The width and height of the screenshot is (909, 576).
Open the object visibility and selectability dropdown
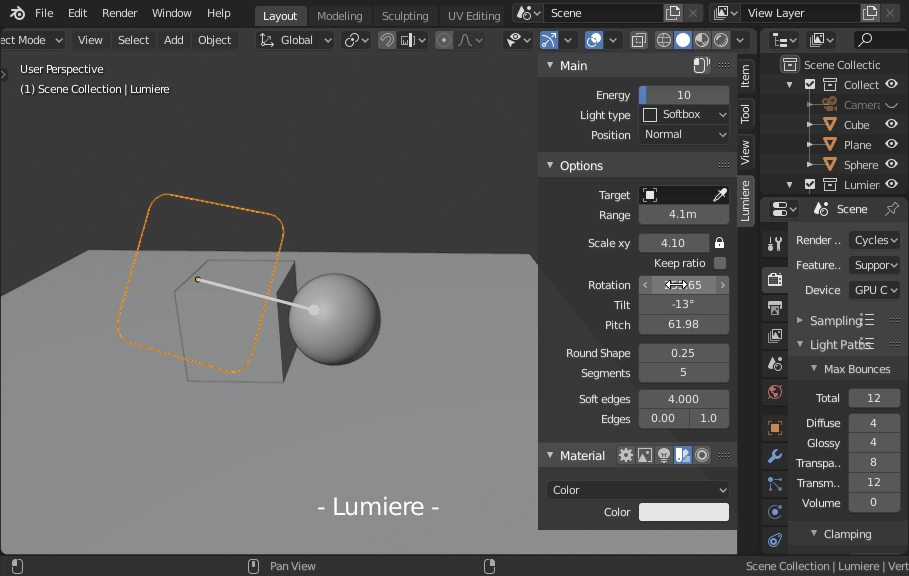pyautogui.click(x=518, y=40)
